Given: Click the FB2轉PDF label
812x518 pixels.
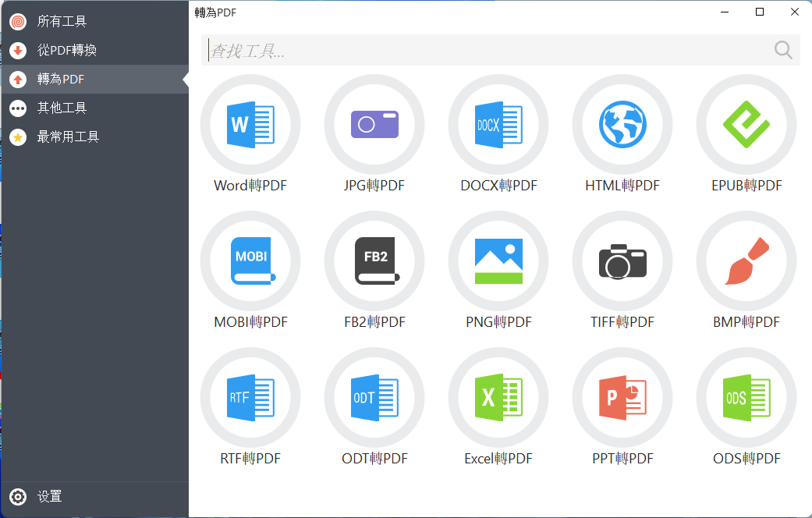Looking at the screenshot, I should coord(375,322).
